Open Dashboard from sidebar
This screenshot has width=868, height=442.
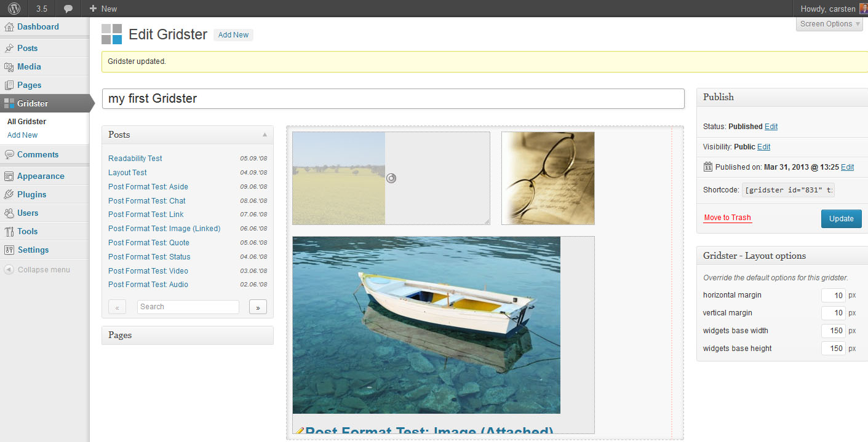click(x=38, y=26)
